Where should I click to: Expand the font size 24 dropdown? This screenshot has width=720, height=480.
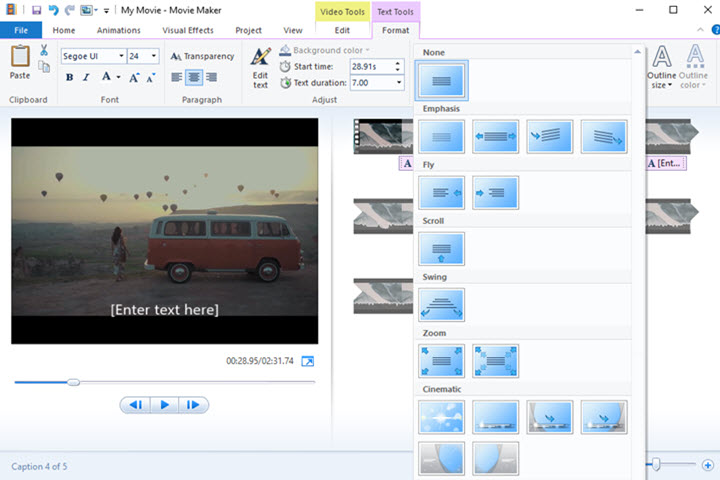pos(154,56)
